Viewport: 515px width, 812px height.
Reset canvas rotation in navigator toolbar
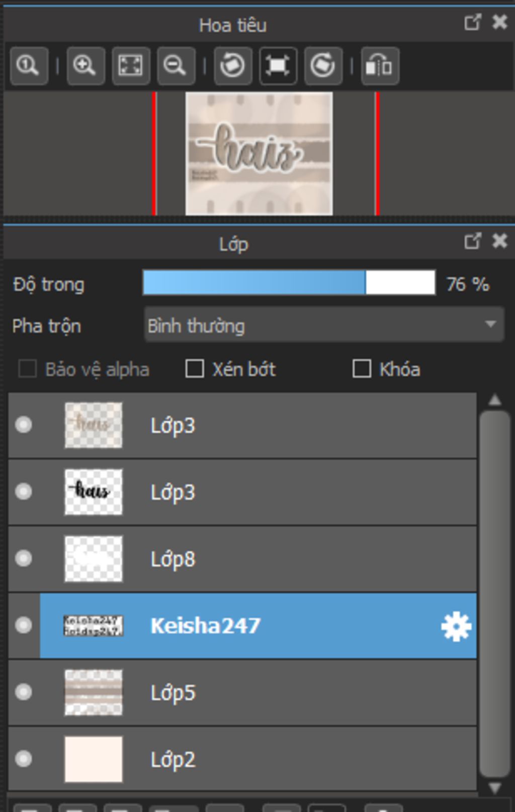point(278,66)
